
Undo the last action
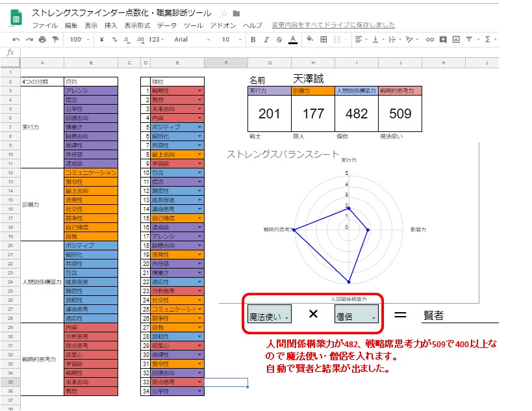16,40
